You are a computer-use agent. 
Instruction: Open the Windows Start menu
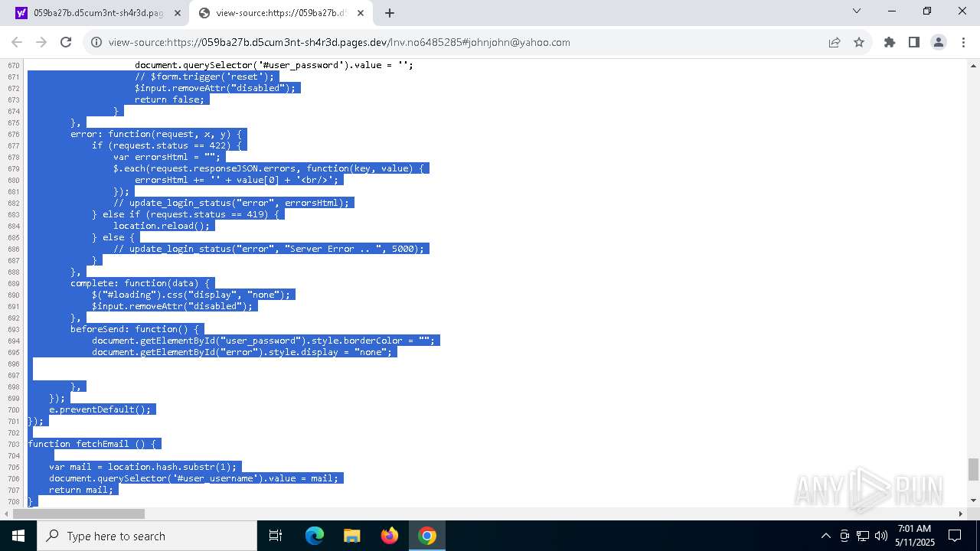pyautogui.click(x=18, y=536)
